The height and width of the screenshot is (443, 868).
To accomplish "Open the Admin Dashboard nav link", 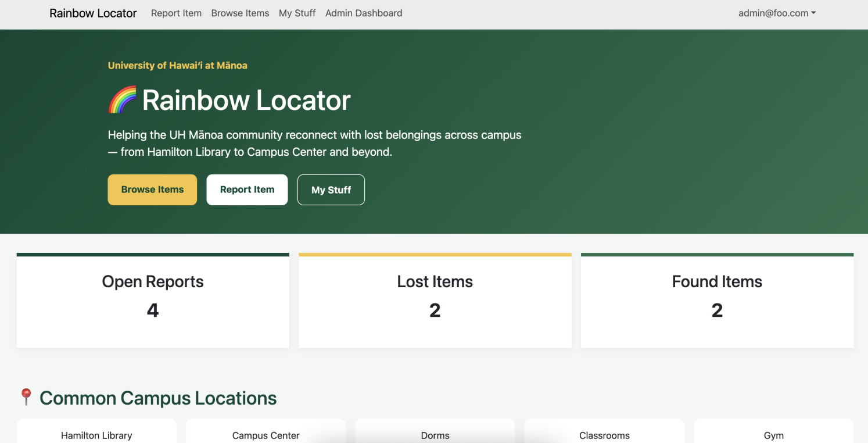I will click(x=364, y=13).
